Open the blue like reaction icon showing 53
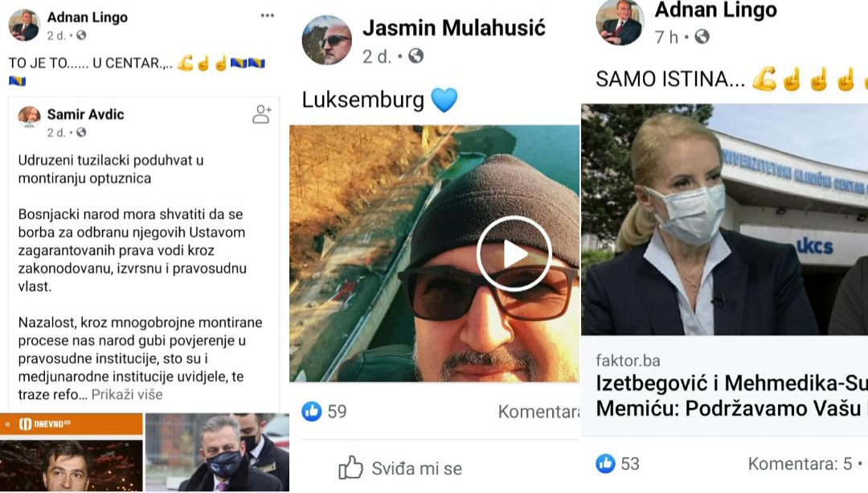The width and height of the screenshot is (868, 493). (x=606, y=463)
